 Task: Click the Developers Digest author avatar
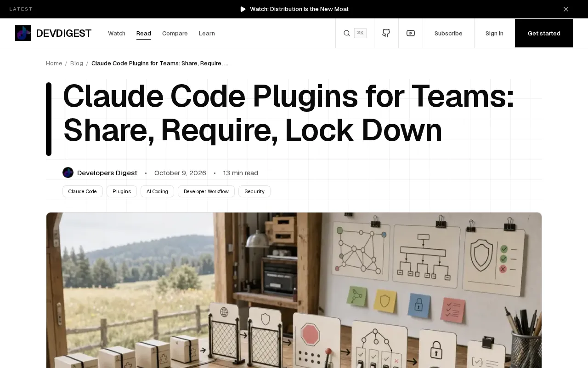tap(68, 172)
